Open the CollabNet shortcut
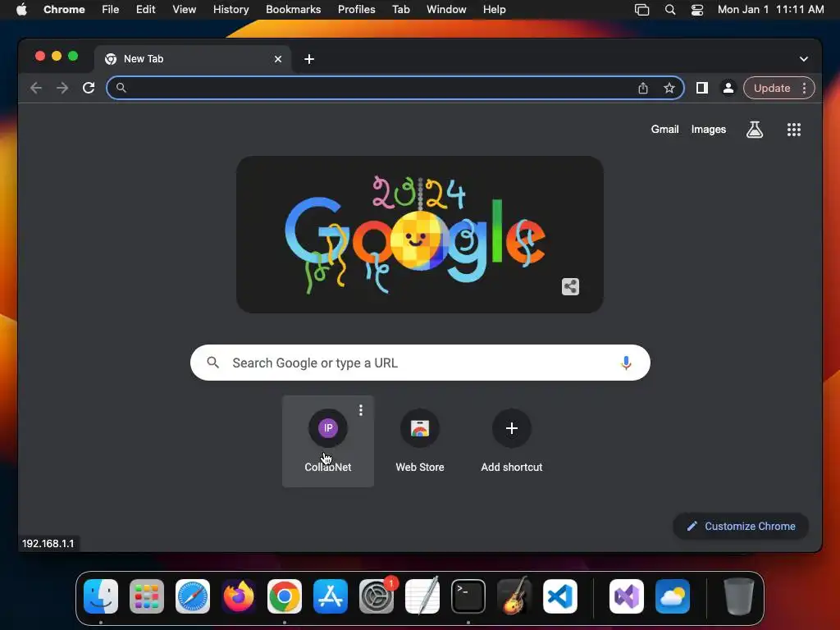 [328, 441]
